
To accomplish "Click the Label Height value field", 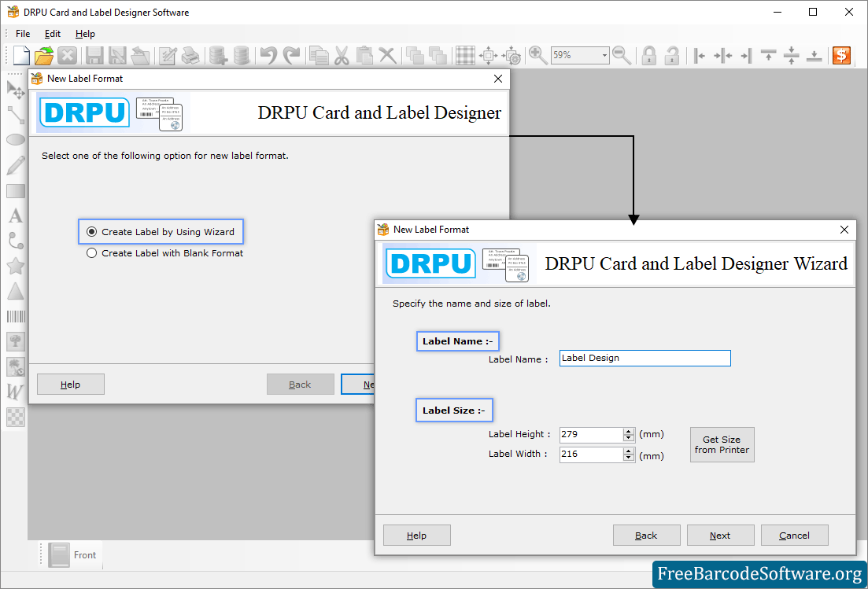I will 591,435.
